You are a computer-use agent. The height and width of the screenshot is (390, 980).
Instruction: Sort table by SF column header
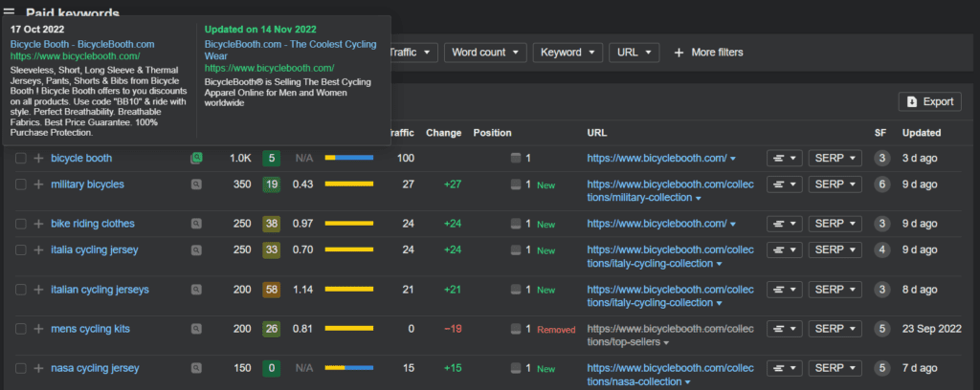[x=880, y=133]
